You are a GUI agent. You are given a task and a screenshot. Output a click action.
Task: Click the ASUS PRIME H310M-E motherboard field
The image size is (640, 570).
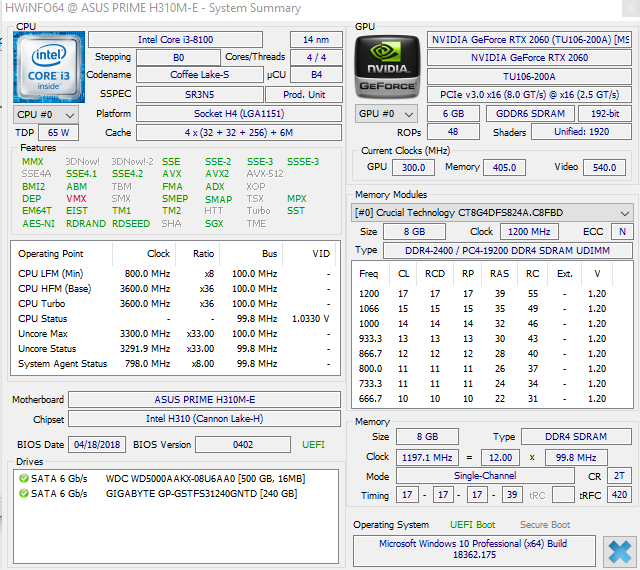point(204,400)
